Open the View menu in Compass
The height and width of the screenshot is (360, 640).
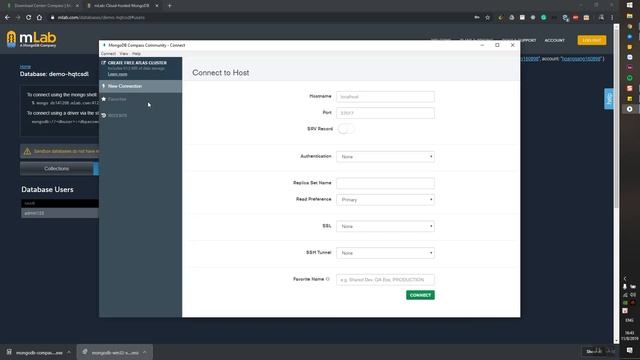tap(124, 53)
